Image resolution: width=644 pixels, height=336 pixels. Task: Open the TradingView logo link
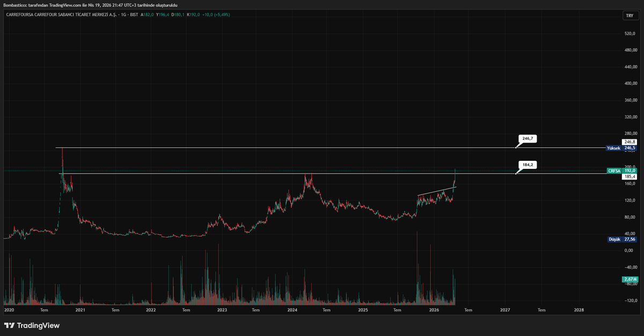(x=32, y=325)
